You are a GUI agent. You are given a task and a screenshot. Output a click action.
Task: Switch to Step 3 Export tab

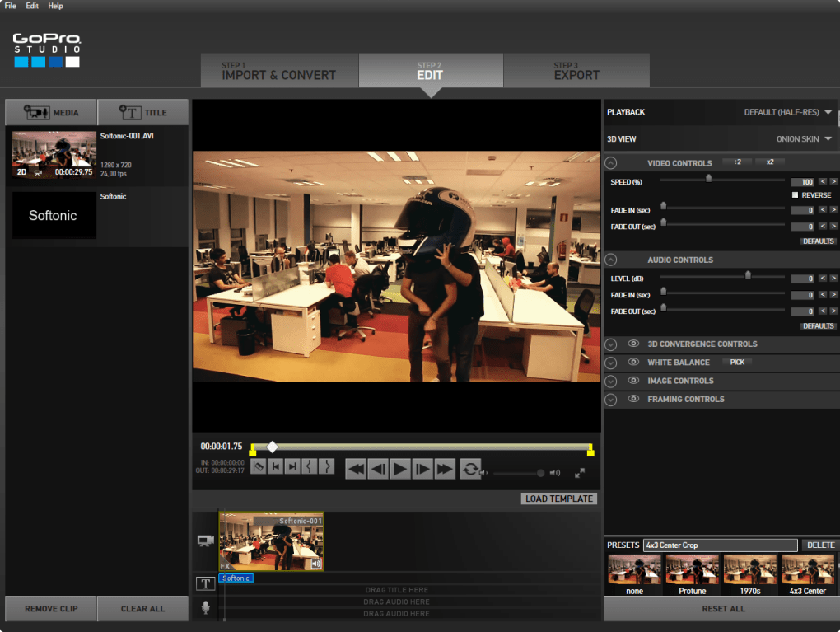[576, 70]
